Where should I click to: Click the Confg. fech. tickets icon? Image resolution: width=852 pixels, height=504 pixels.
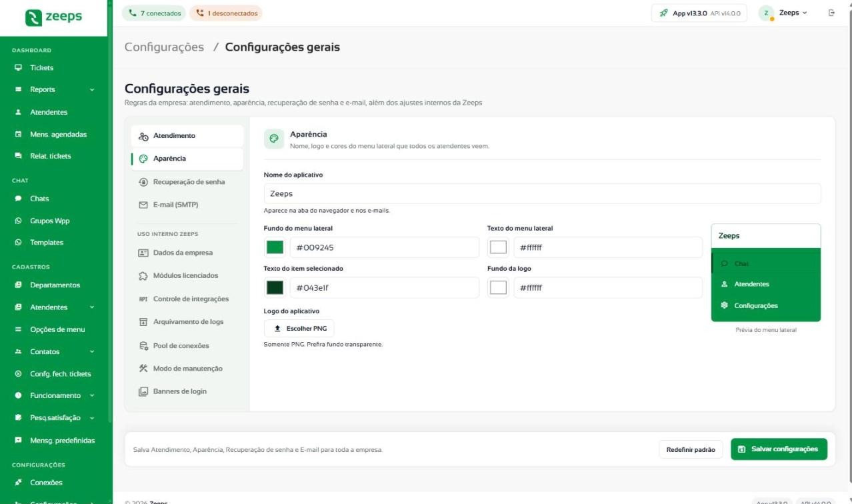pos(18,373)
